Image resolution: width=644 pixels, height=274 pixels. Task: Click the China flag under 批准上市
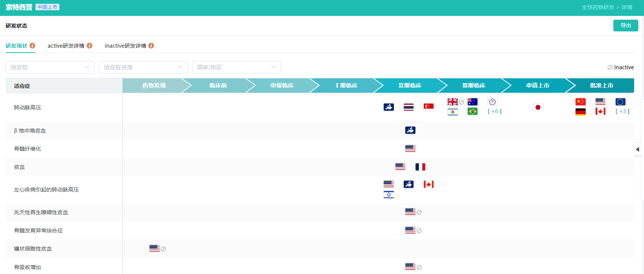(x=580, y=102)
